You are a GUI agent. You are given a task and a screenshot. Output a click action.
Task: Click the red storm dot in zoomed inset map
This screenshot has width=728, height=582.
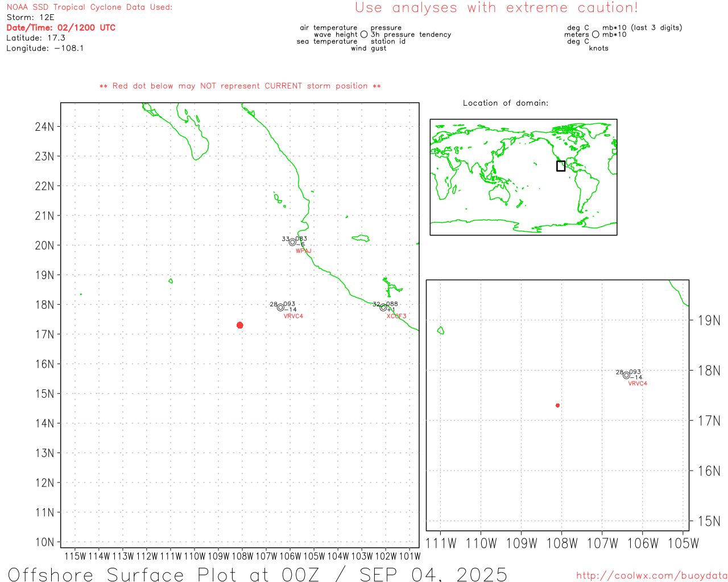click(558, 405)
